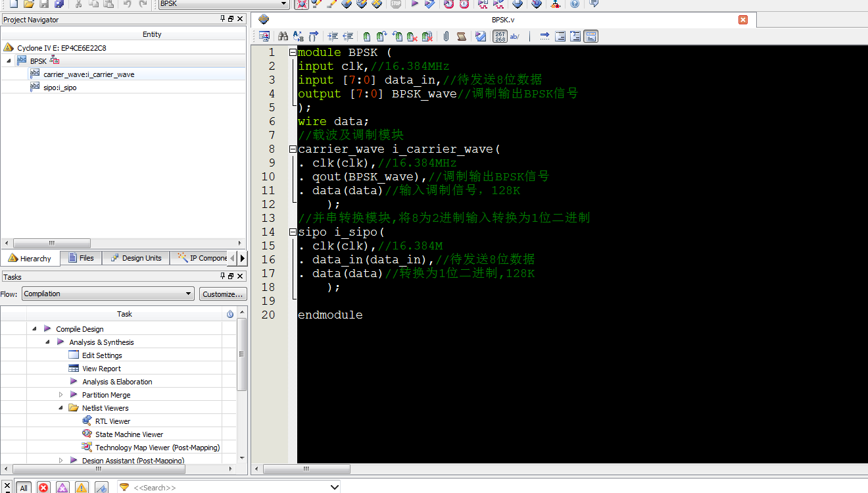Click Edit Settings under Analysis & Synthesis

pos(102,355)
